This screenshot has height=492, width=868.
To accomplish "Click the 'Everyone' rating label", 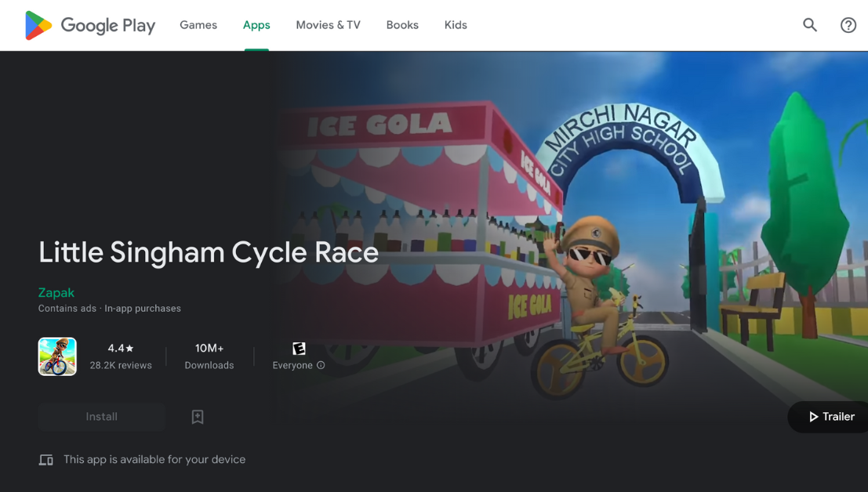I will (x=292, y=365).
